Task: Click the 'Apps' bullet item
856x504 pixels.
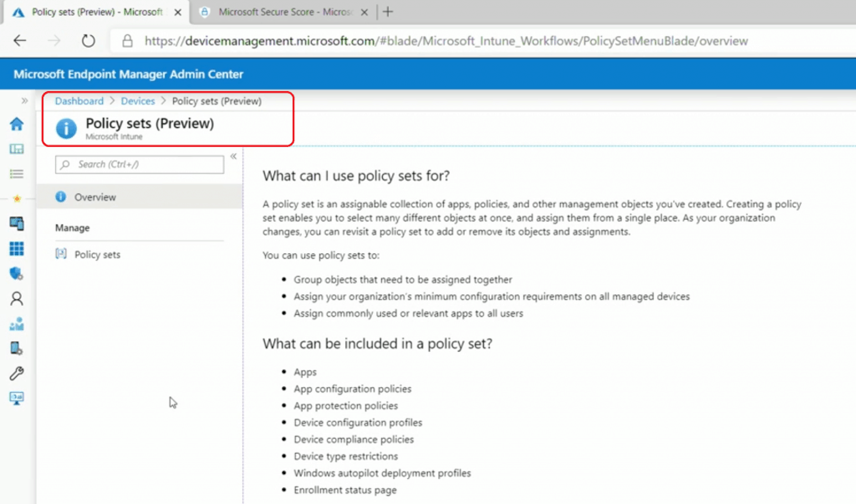Action: [x=305, y=372]
